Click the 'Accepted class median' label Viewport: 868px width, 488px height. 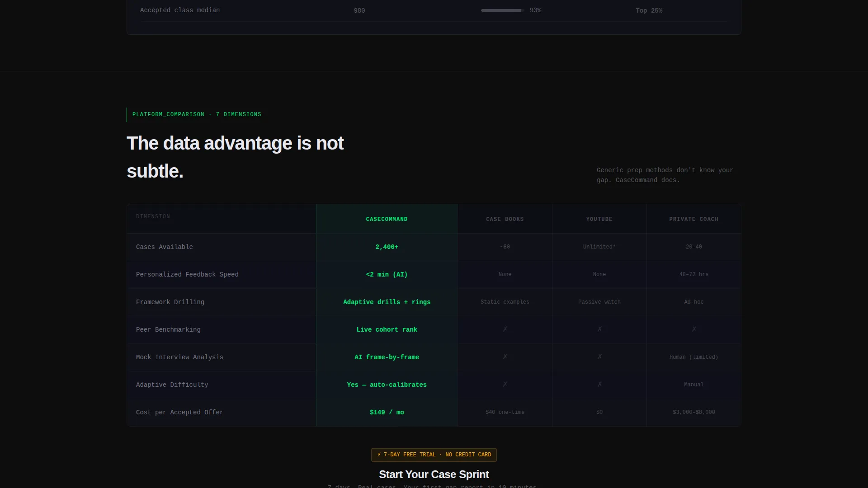[180, 10]
